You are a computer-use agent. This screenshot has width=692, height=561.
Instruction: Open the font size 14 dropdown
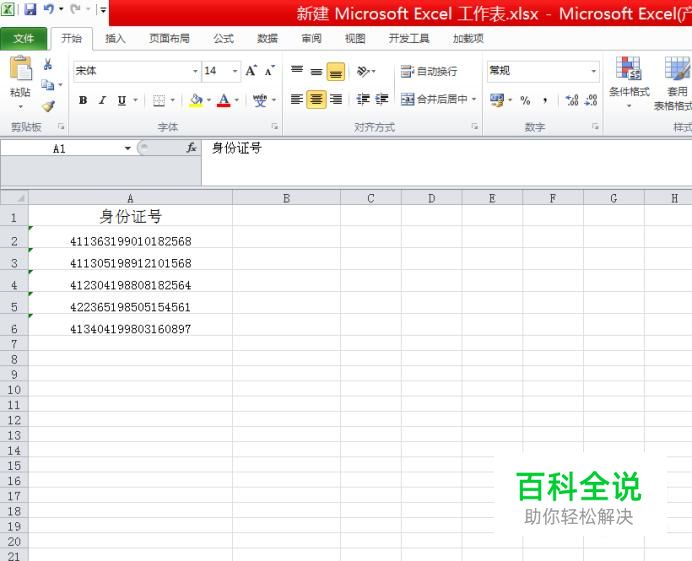(x=235, y=71)
